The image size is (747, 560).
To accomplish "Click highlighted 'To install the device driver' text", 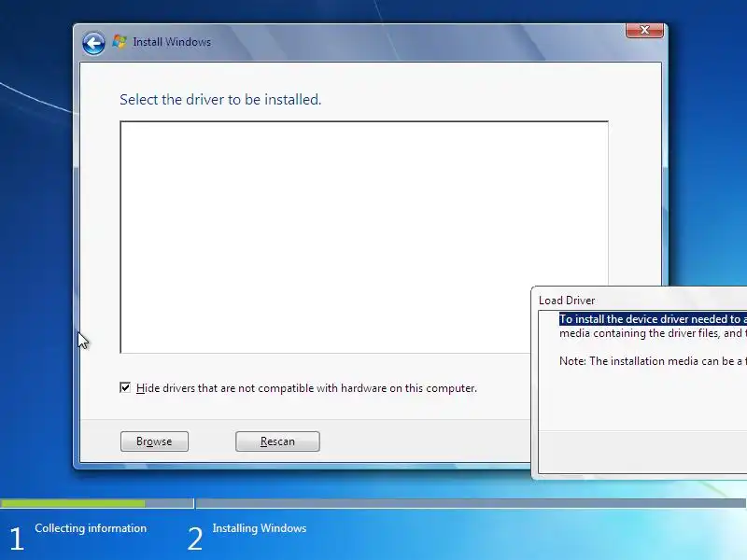I will click(x=653, y=319).
